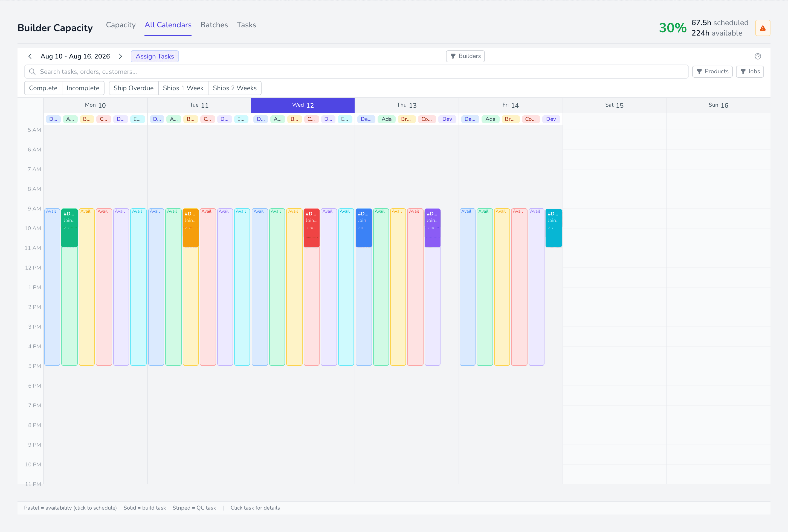The image size is (788, 532).
Task: Click the cyan Avail block on Mon 10
Action: point(138,287)
